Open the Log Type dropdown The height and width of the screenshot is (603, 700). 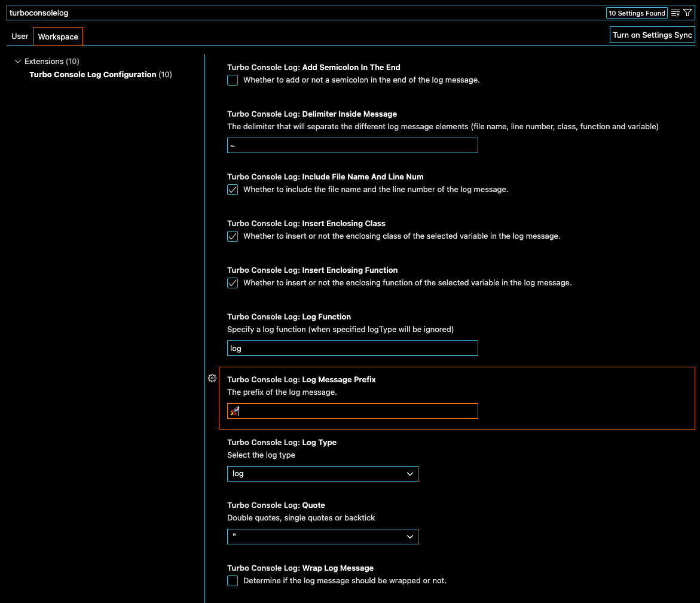pos(323,474)
